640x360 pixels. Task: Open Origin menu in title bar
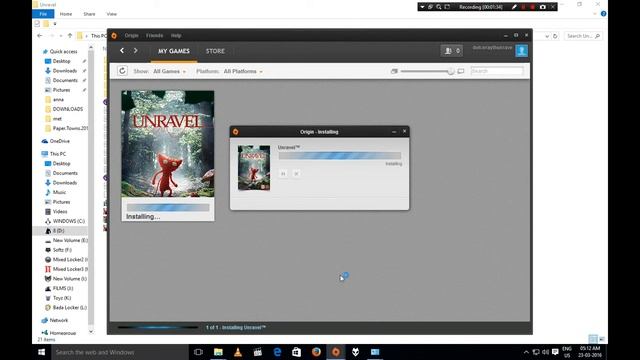coord(131,36)
